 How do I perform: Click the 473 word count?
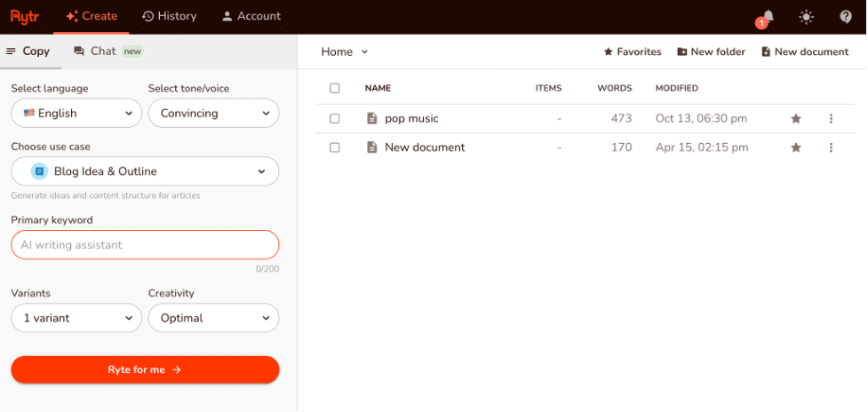[x=621, y=118]
